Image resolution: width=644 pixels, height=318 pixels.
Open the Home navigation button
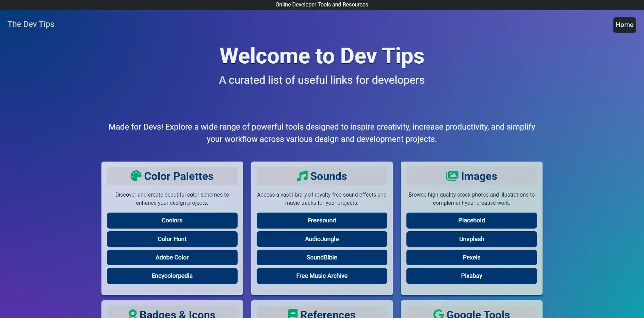coord(624,25)
